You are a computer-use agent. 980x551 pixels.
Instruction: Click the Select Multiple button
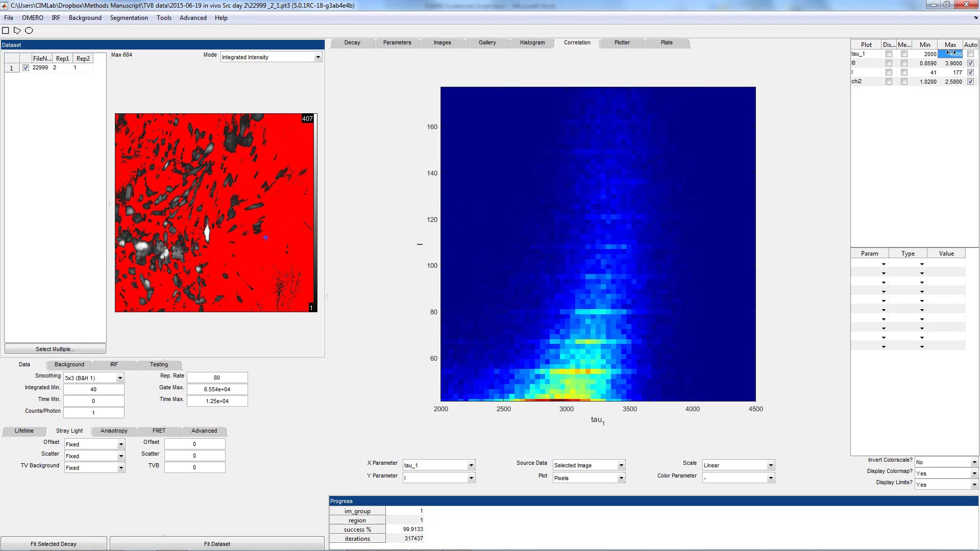[55, 349]
